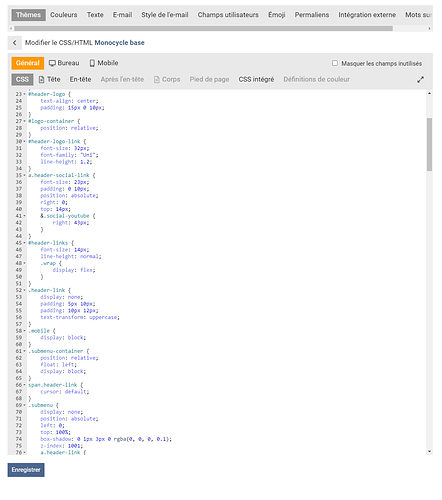Open the Définitions de couleur tab
This screenshot has height=500, width=442.
pyautogui.click(x=316, y=79)
